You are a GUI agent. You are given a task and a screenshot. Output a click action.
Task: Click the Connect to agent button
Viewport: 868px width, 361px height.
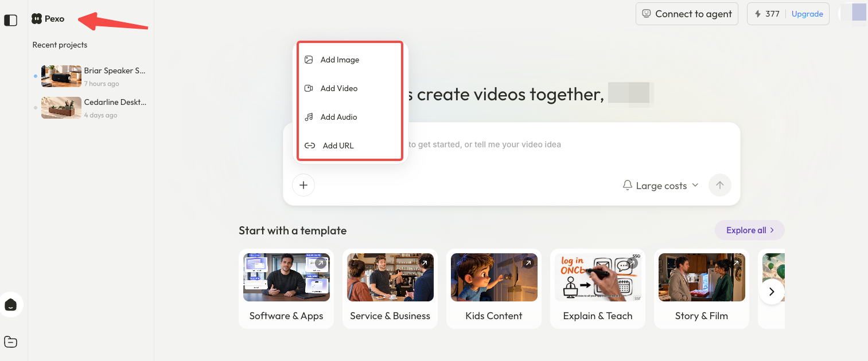(x=687, y=14)
